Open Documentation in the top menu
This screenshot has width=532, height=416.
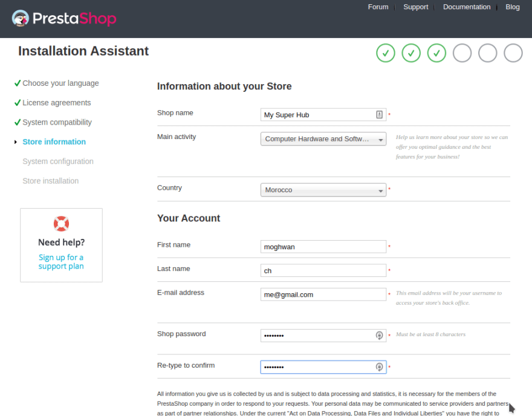click(466, 7)
